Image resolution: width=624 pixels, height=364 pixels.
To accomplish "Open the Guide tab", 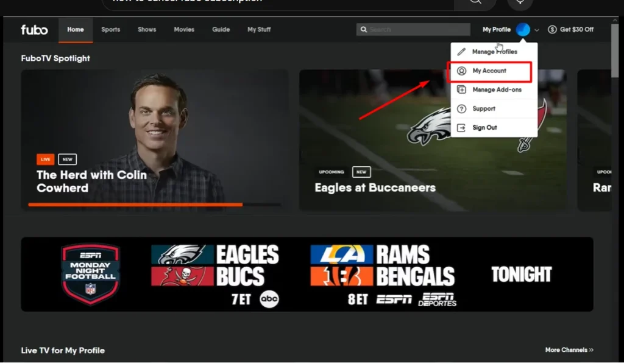I will point(221,30).
